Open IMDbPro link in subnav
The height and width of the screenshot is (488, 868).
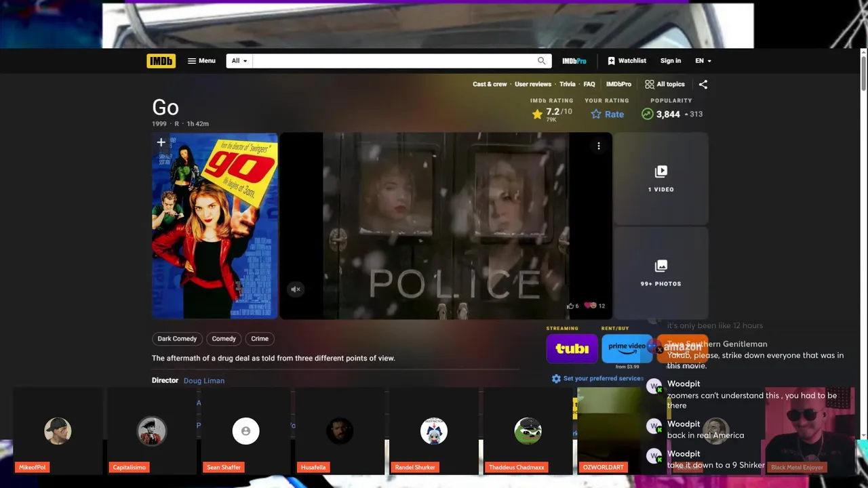618,84
